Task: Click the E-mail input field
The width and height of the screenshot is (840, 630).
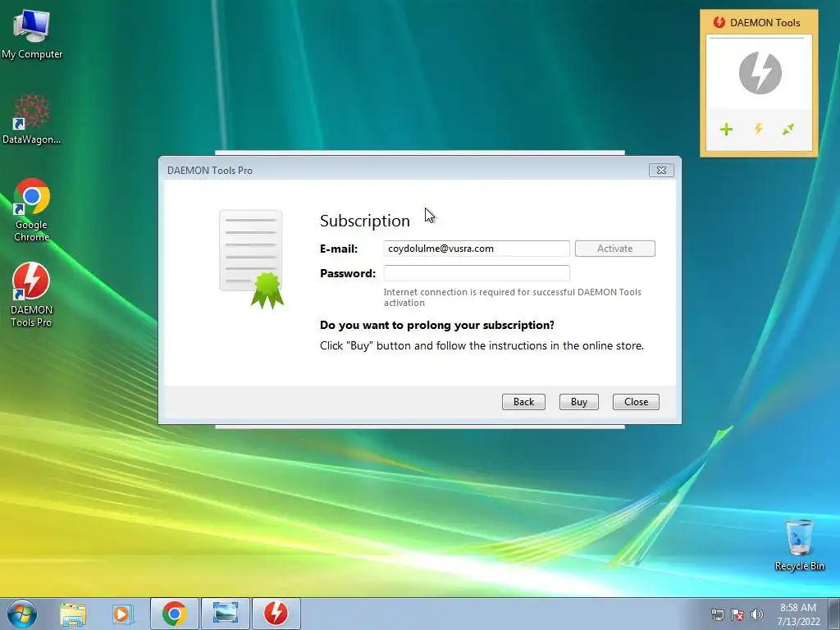Action: 477,249
